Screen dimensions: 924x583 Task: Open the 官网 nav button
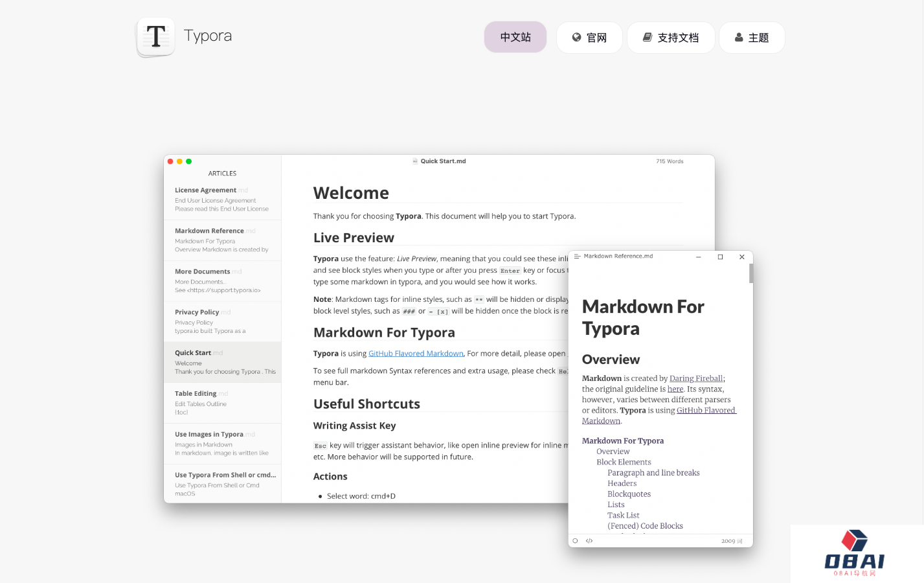pyautogui.click(x=589, y=38)
